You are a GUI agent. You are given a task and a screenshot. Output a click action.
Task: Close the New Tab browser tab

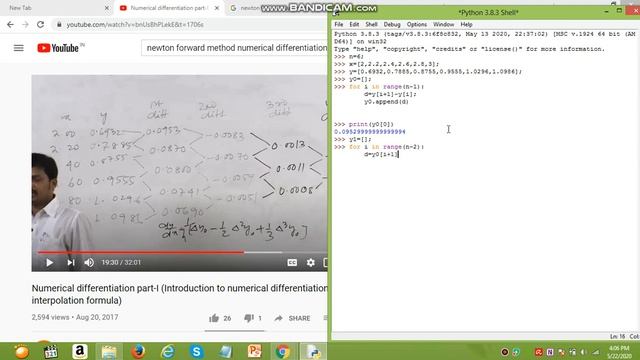(x=107, y=8)
